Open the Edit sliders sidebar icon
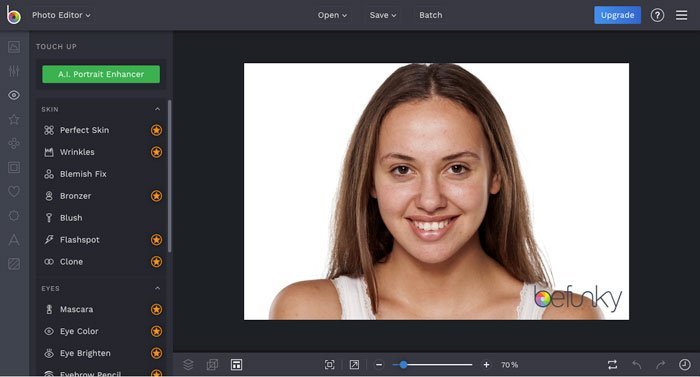 tap(14, 71)
